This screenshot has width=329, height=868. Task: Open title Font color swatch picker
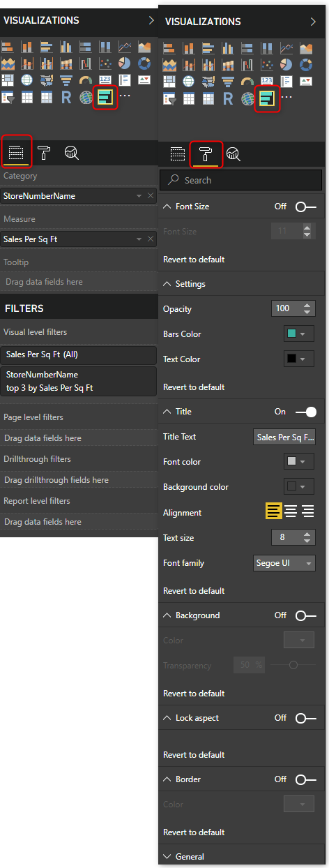point(299,462)
